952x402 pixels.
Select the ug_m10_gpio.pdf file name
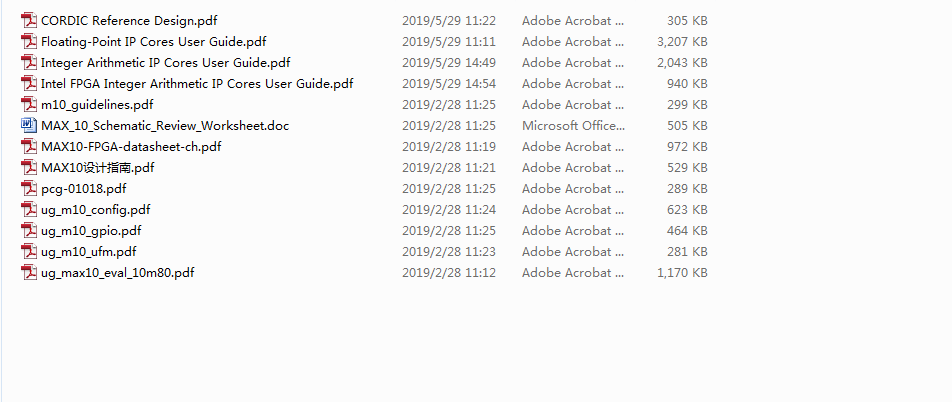coord(91,231)
